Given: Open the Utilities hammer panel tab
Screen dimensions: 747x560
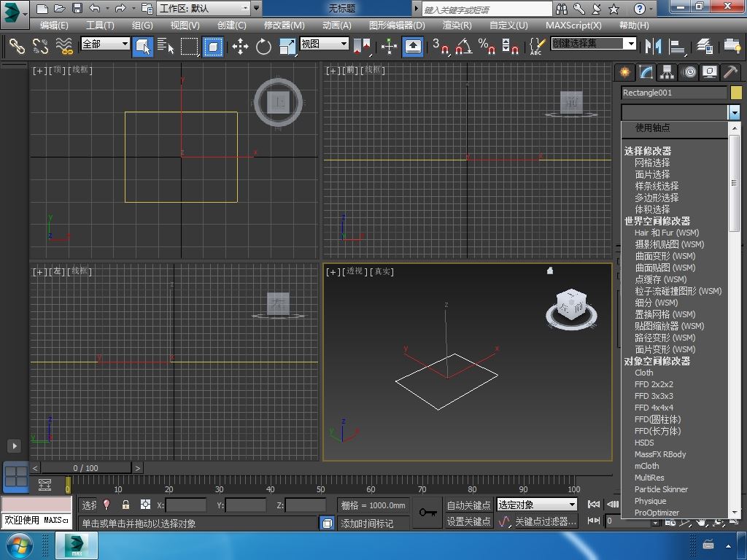Looking at the screenshot, I should [x=730, y=72].
